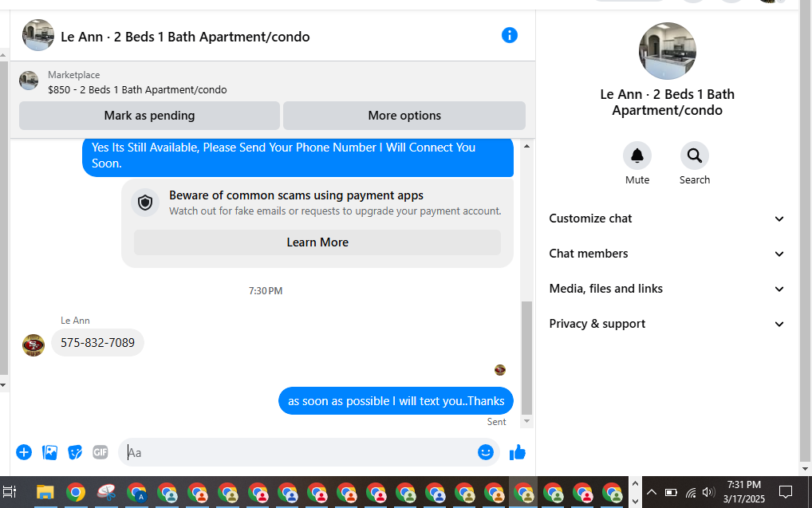The image size is (812, 508).
Task: Click the header kitchen photo thumbnail
Action: 37,35
